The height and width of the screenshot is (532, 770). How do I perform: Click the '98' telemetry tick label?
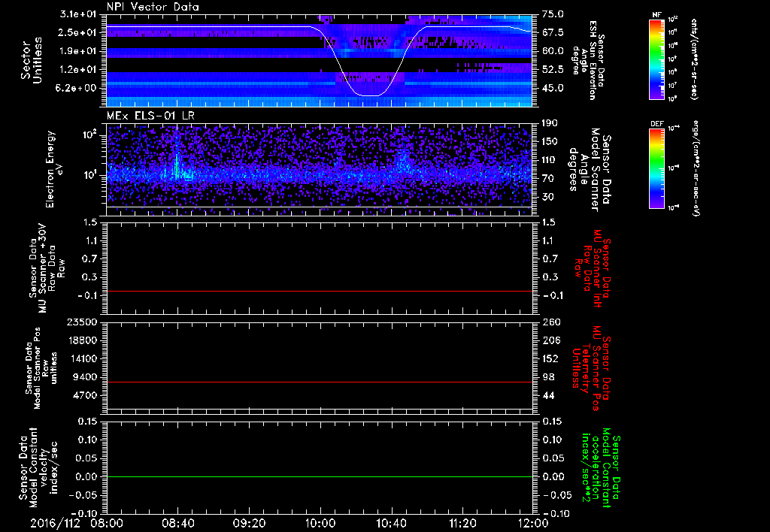(x=548, y=377)
